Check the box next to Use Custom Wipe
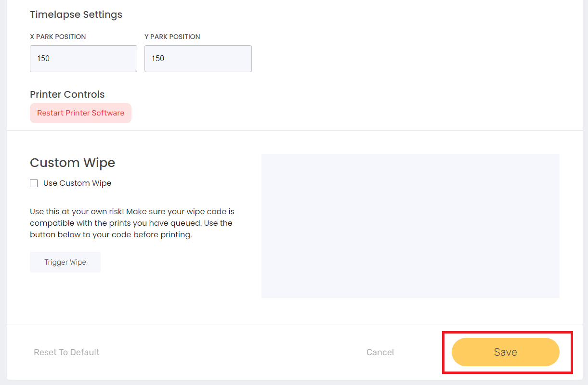 [34, 183]
